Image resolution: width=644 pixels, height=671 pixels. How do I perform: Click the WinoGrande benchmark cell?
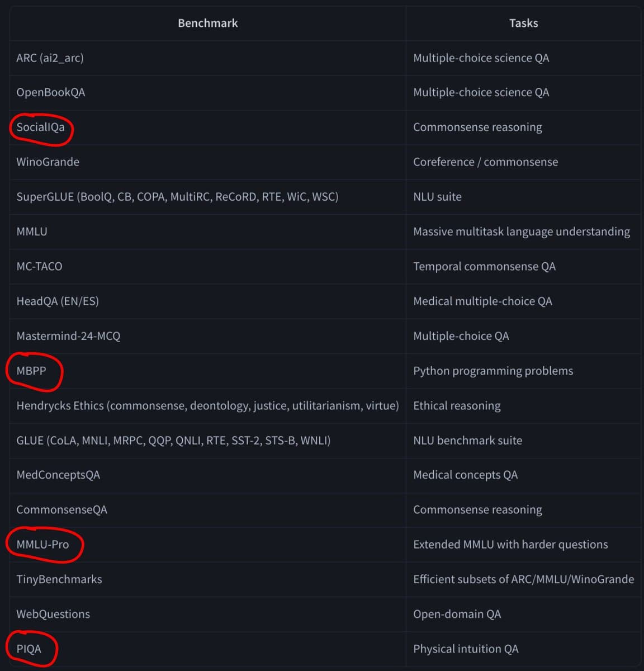click(x=207, y=162)
